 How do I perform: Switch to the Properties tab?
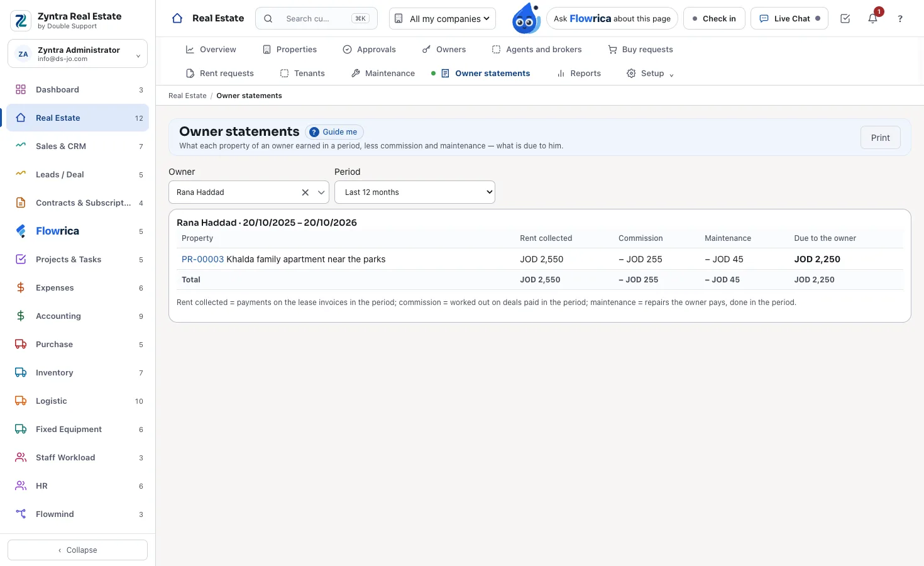(290, 50)
